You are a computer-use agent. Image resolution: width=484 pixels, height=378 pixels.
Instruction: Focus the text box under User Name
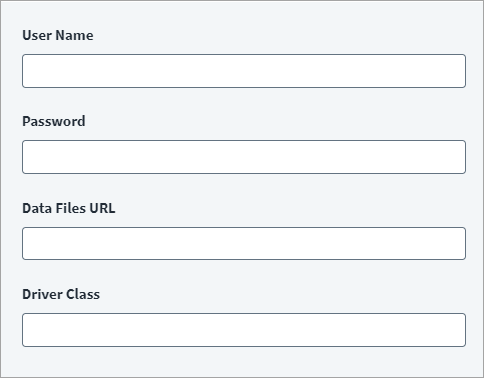[x=244, y=71]
